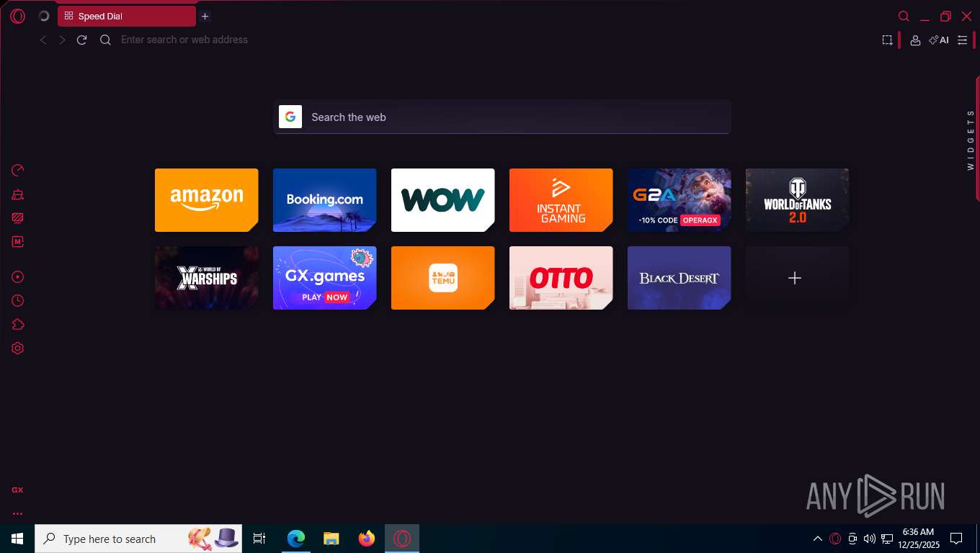980x553 pixels.
Task: Open the Windows notification center
Action: [956, 539]
